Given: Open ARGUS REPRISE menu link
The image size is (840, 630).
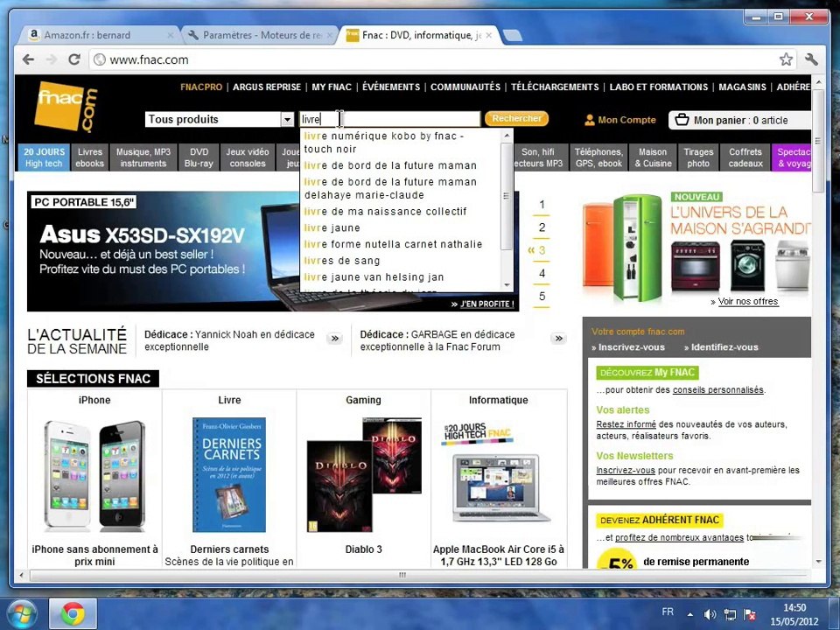Looking at the screenshot, I should (x=267, y=87).
